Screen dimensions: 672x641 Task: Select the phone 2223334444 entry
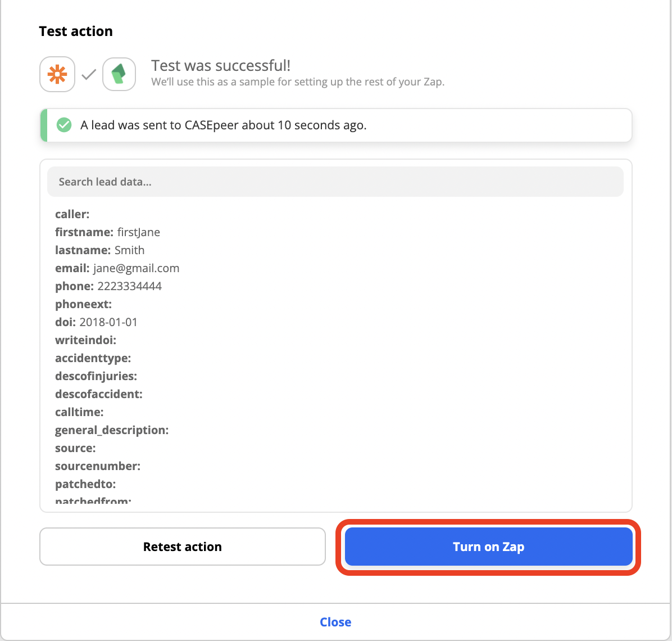(x=108, y=286)
